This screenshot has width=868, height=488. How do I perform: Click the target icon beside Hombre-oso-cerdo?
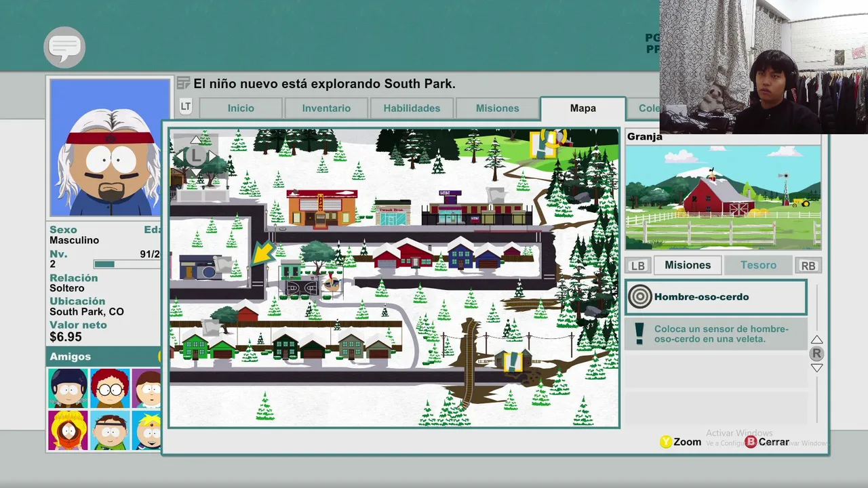click(x=639, y=297)
